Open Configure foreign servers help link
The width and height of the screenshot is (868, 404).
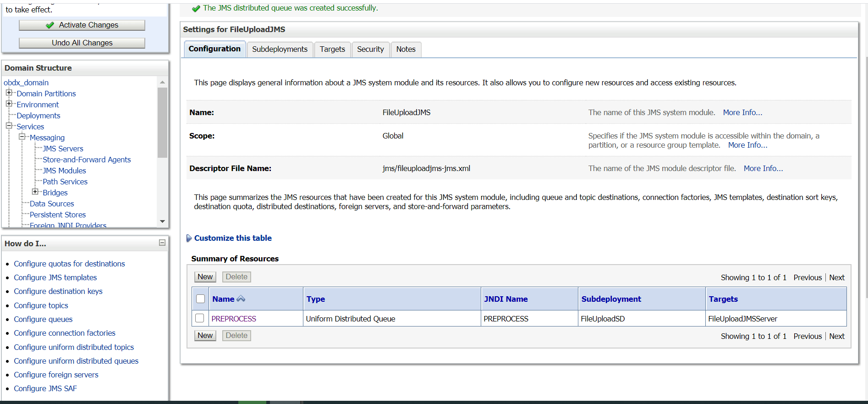[56, 375]
